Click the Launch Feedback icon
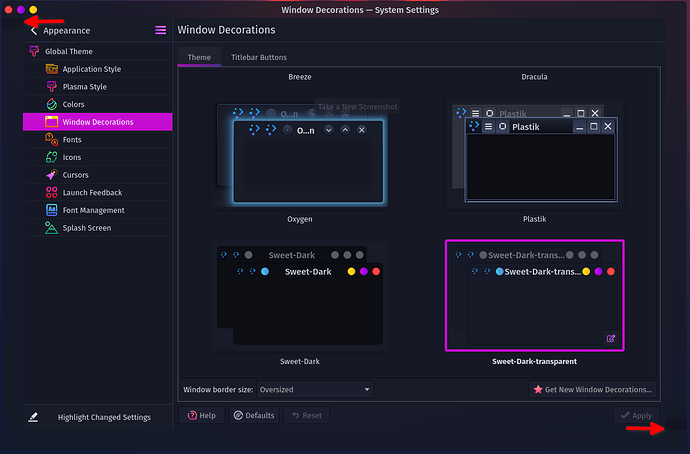 click(51, 192)
